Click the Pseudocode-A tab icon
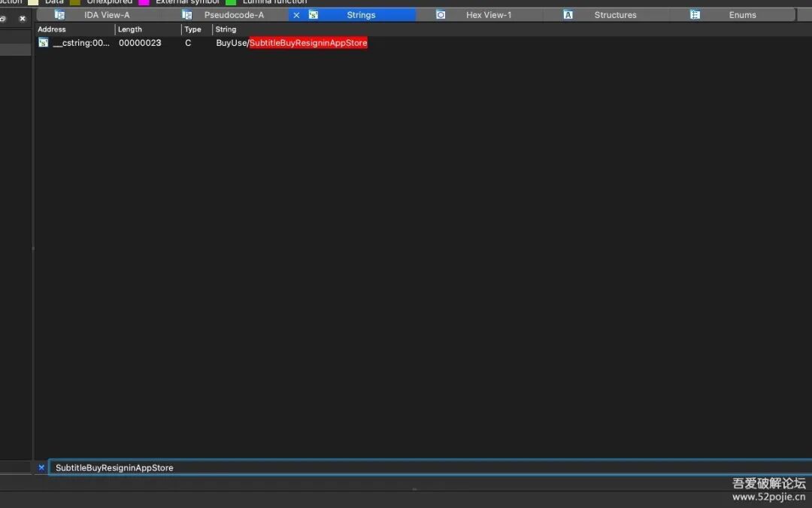This screenshot has width=812, height=508. [187, 14]
